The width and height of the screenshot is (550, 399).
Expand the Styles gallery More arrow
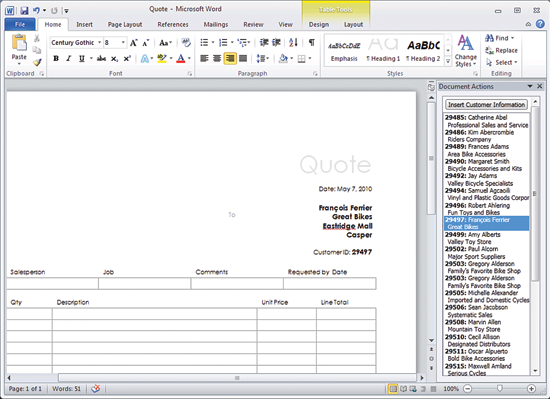click(448, 62)
